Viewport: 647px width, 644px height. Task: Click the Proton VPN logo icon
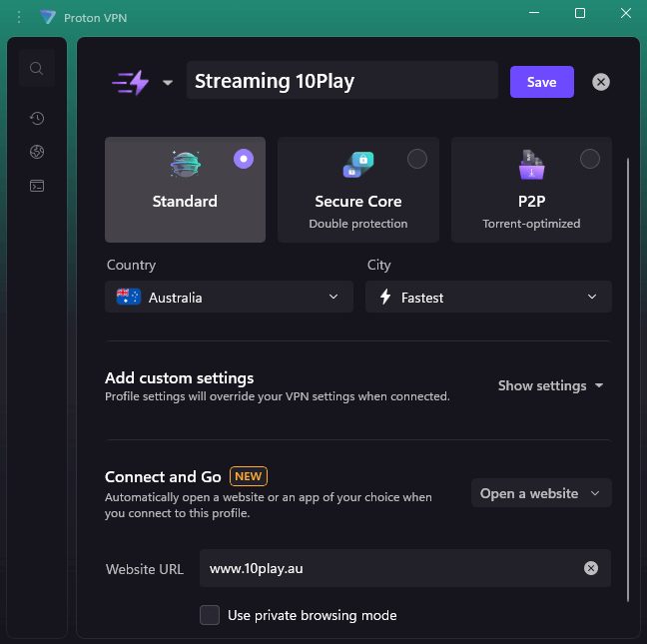pyautogui.click(x=48, y=17)
